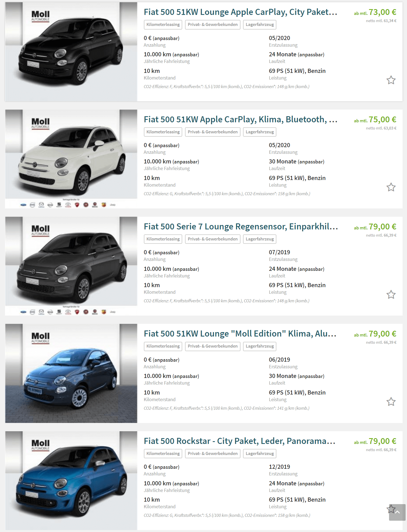Screen dimensions: 407x532
Task: Click the gray Fiat 500 Serie 7 thumbnail
Action: click(x=71, y=266)
